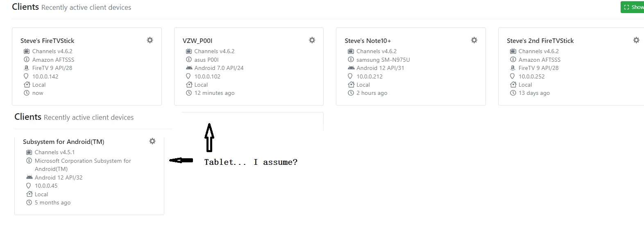This screenshot has width=644, height=229.
Task: Click the 13 days ago timestamp
Action: pyautogui.click(x=534, y=93)
